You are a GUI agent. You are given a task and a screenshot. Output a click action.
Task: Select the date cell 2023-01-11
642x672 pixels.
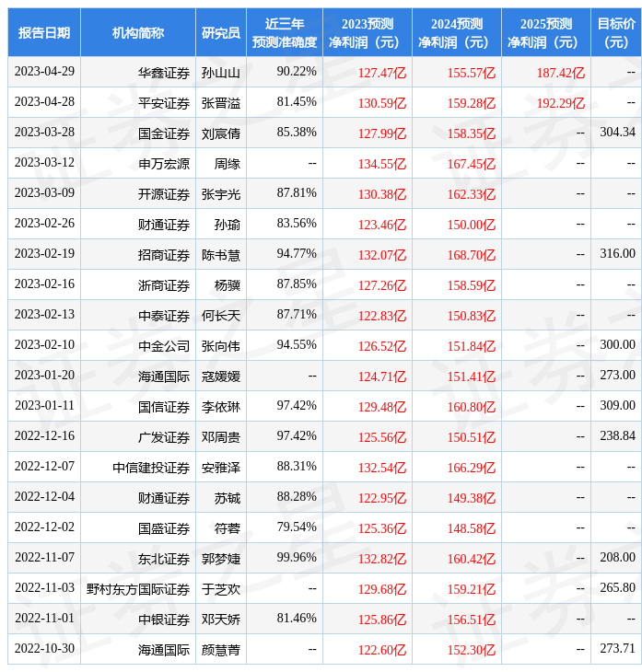coord(44,405)
